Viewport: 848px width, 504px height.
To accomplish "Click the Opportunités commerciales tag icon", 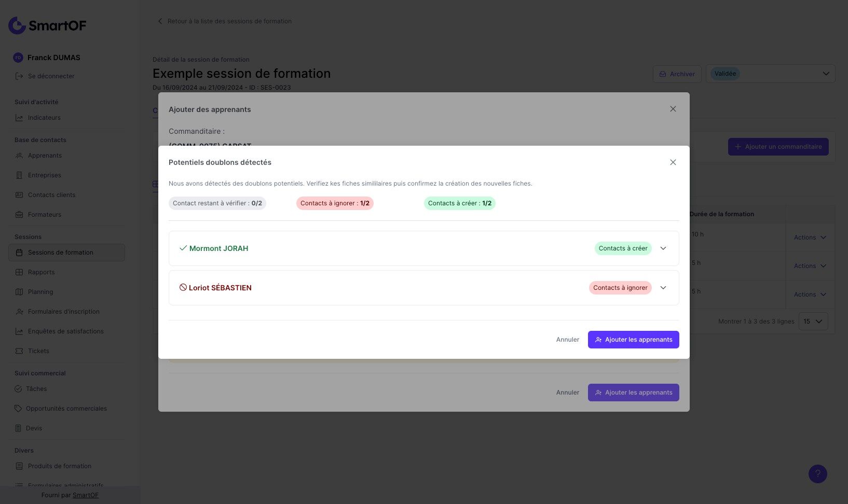I will (18, 409).
